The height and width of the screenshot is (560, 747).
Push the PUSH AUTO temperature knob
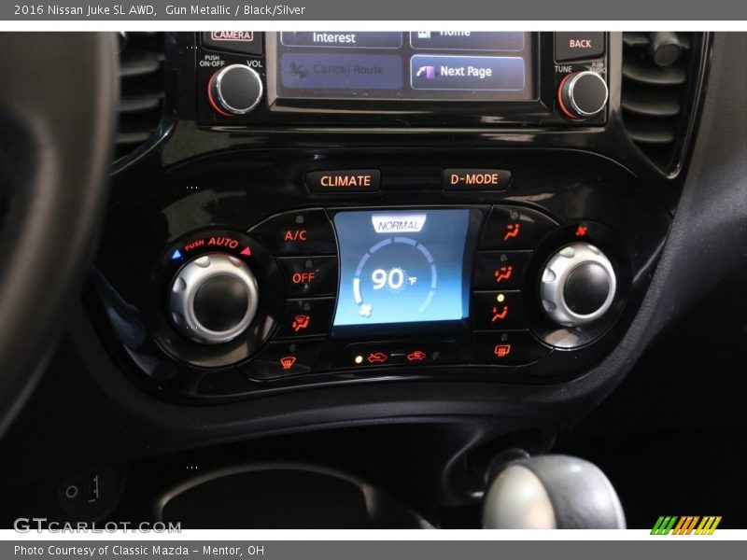tap(216, 298)
